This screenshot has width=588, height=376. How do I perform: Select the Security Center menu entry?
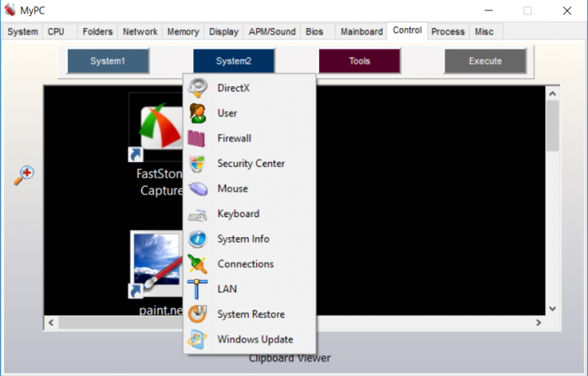click(250, 163)
